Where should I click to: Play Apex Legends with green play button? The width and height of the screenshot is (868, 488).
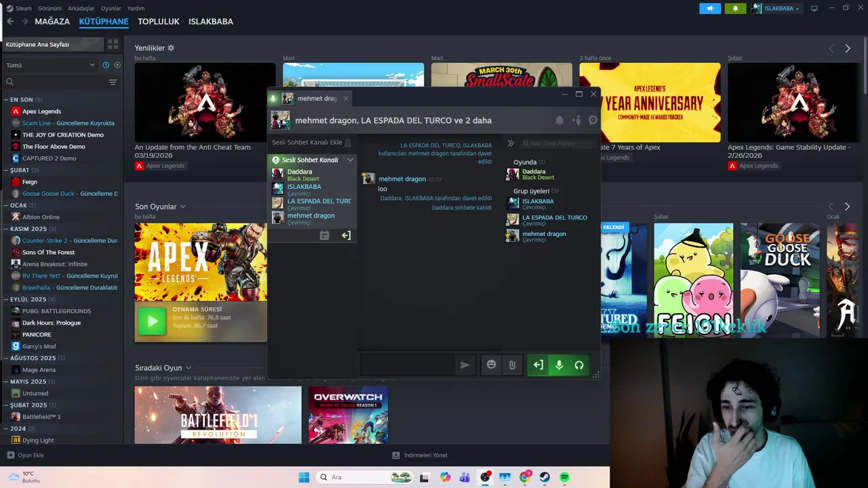pos(152,321)
